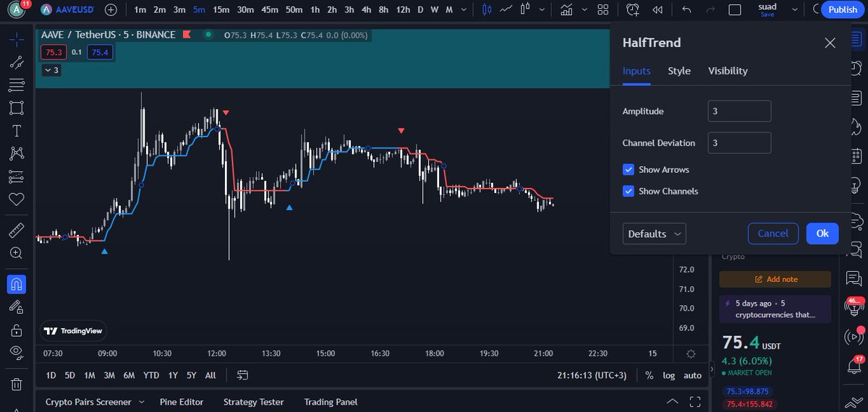
Task: Toggle log scale mode
Action: tap(669, 375)
